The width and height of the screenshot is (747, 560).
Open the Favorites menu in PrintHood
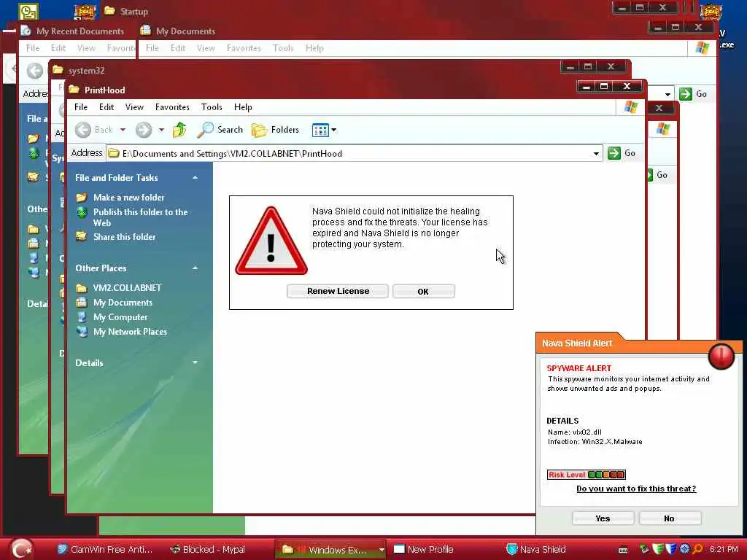click(172, 107)
